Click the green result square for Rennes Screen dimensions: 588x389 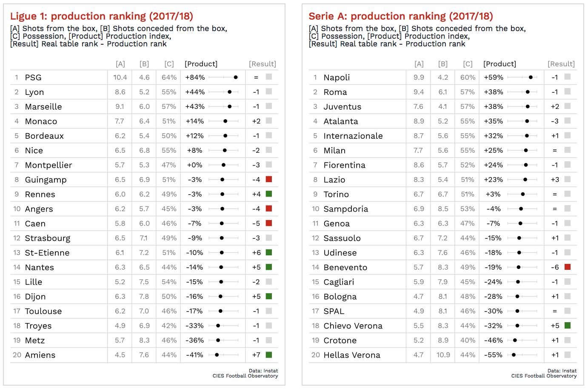[269, 194]
